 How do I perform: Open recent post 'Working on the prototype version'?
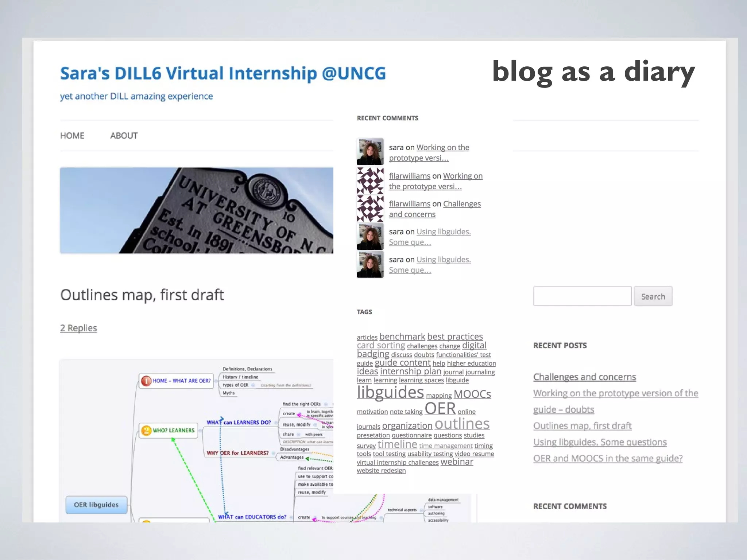616,401
